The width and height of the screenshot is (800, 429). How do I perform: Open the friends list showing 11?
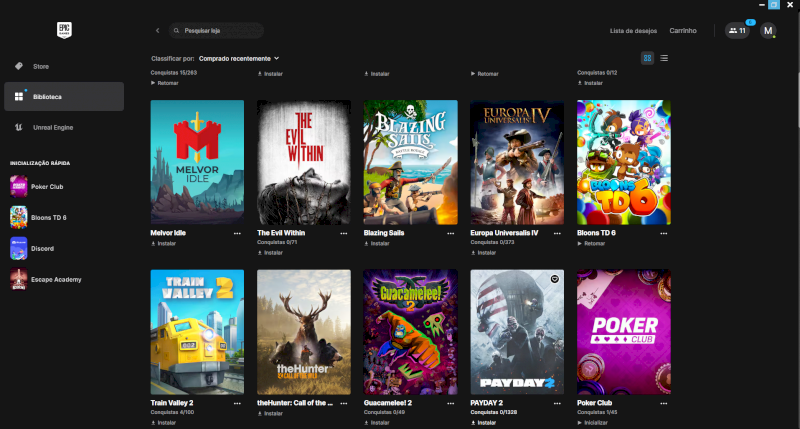click(x=737, y=31)
